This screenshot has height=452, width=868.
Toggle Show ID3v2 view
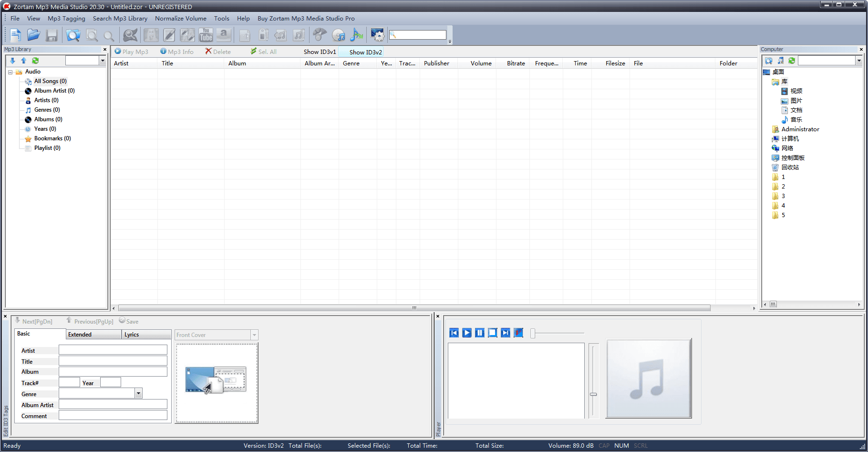(364, 52)
